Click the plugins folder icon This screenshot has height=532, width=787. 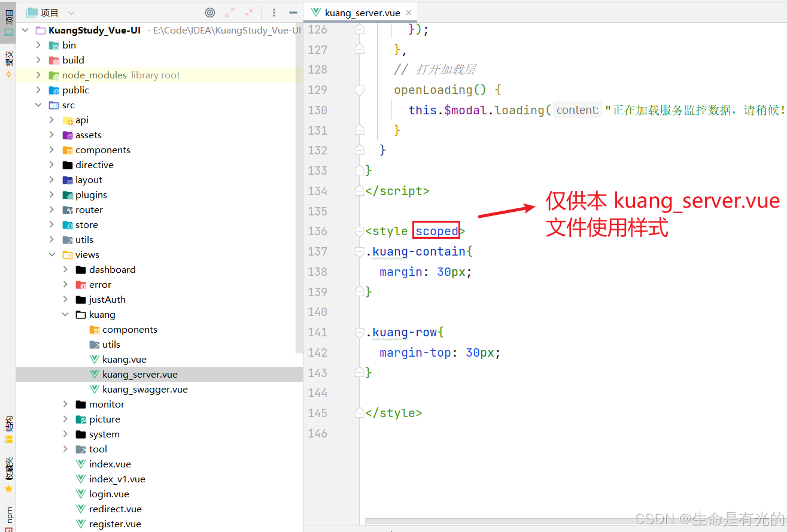pyautogui.click(x=68, y=195)
